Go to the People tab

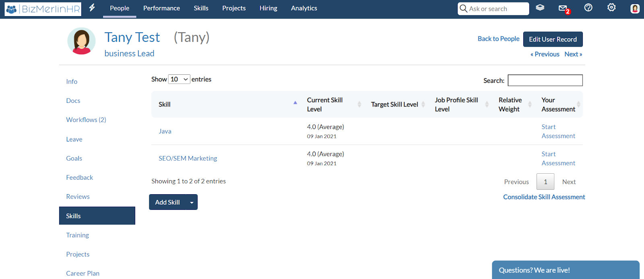[120, 8]
